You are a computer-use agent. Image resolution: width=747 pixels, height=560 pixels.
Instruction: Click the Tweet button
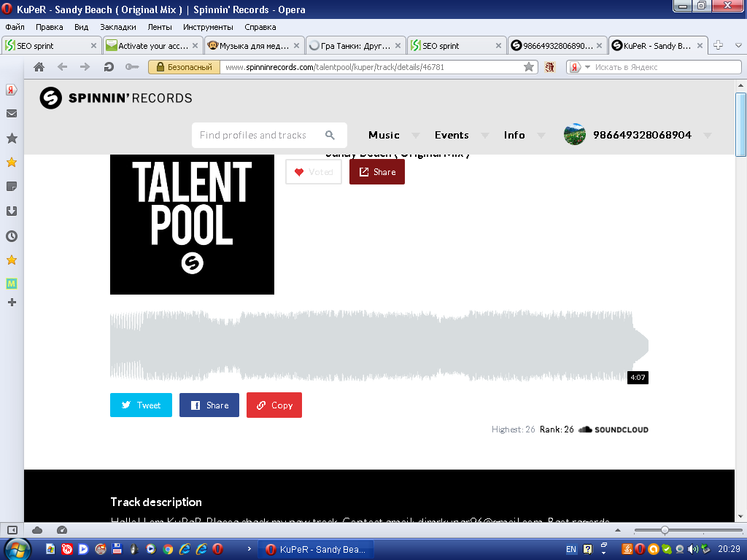(141, 405)
